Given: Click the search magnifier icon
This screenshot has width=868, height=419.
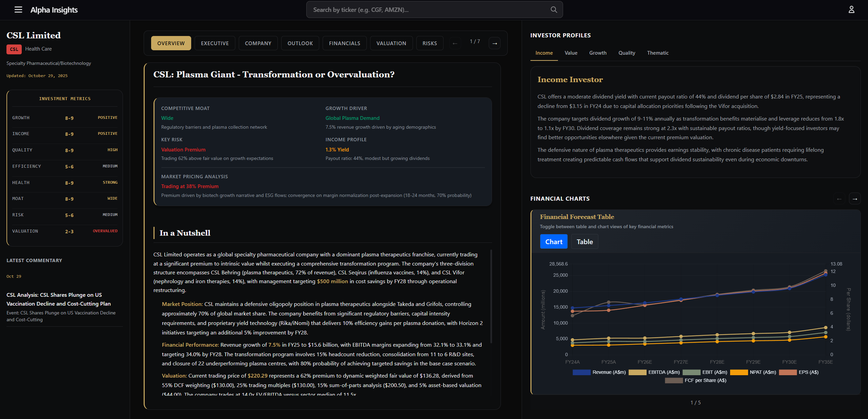Looking at the screenshot, I should pyautogui.click(x=554, y=10).
